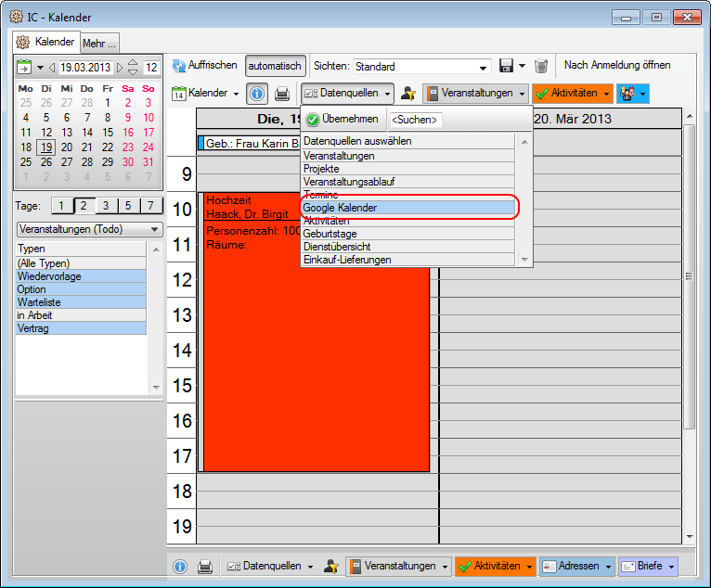Select in Arbeit in type list
Screen dimensions: 711x588
click(81, 315)
